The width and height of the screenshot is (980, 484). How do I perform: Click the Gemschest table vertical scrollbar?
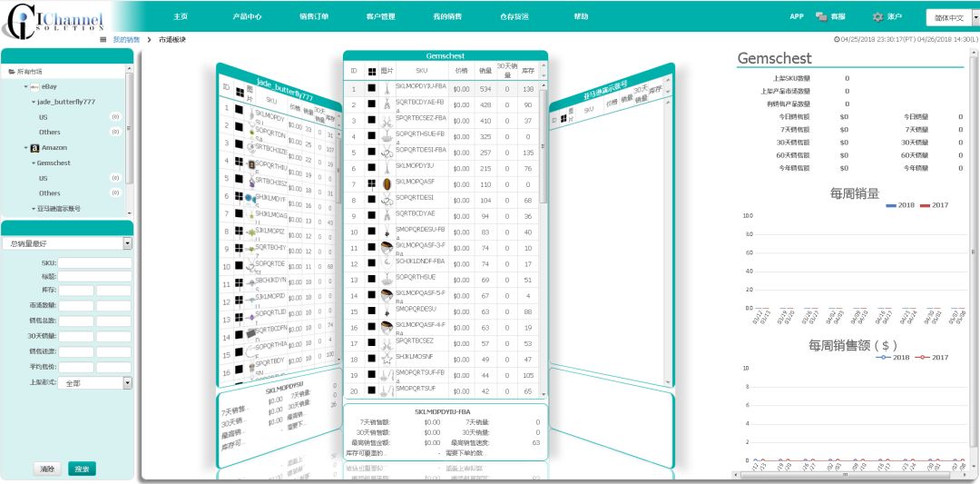[x=544, y=147]
